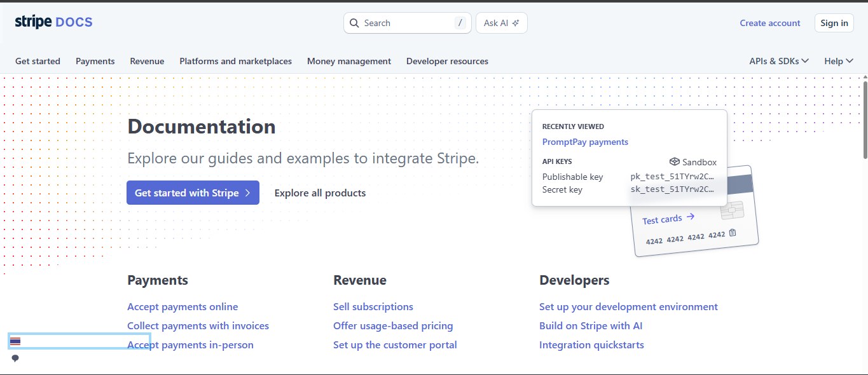Image resolution: width=868 pixels, height=375 pixels.
Task: Open Build on Stripe with AI link
Action: click(591, 325)
